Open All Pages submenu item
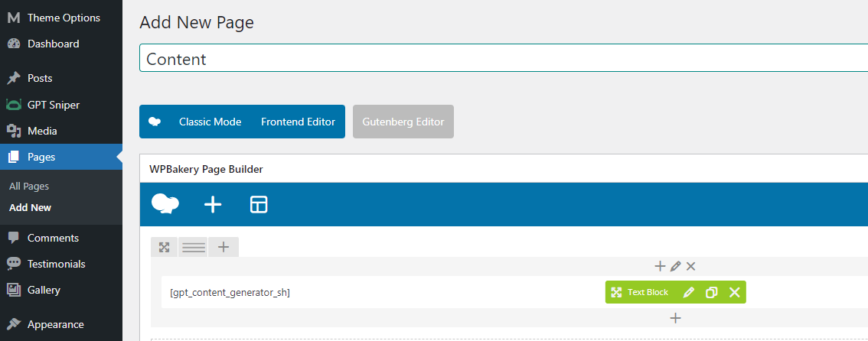The height and width of the screenshot is (341, 868). (29, 187)
